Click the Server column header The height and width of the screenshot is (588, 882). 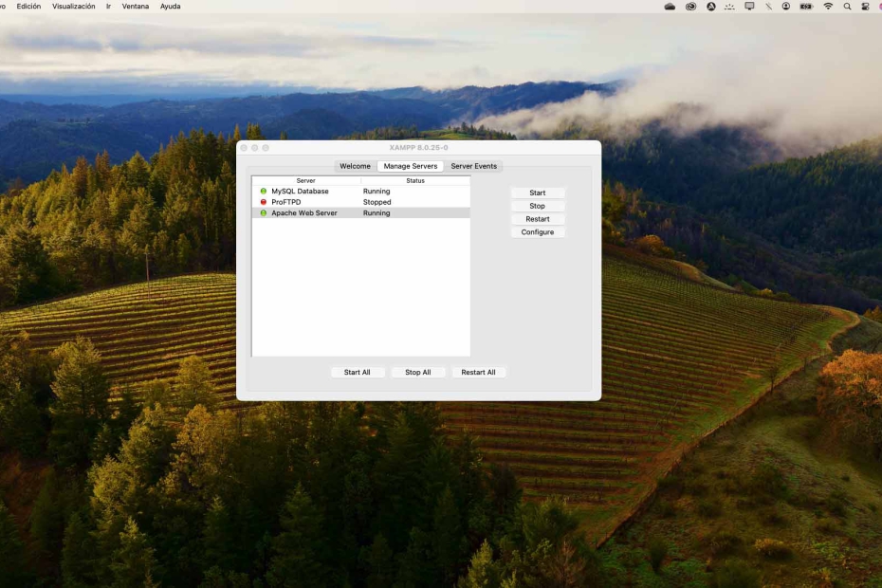coord(306,180)
